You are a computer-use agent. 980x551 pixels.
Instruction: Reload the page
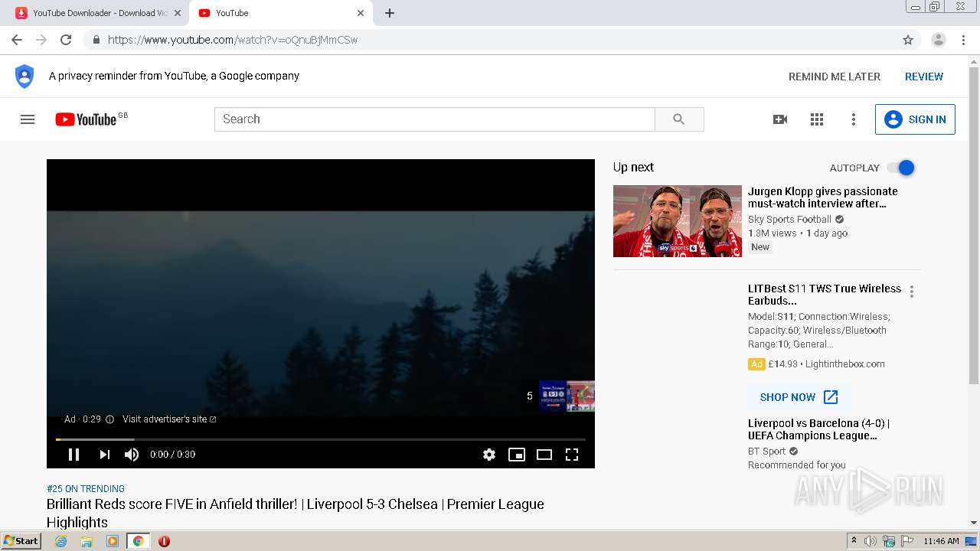click(66, 40)
